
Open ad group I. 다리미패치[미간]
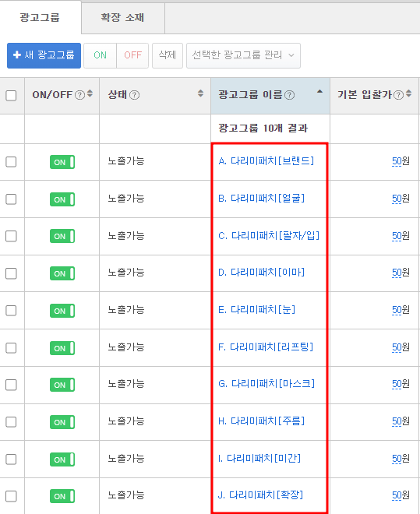point(259,459)
